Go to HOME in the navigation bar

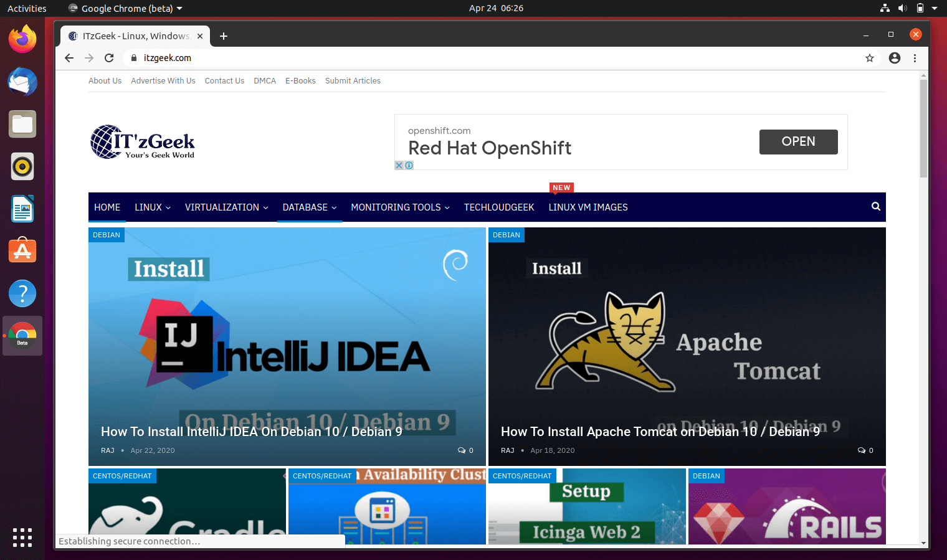coord(107,207)
